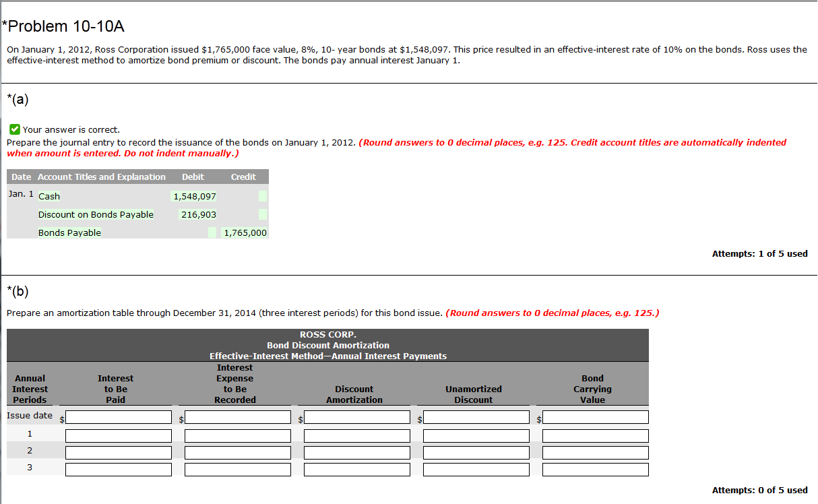Viewport: 818px width, 504px height.
Task: Focus period 2 Discount Amortization field
Action: tap(357, 453)
